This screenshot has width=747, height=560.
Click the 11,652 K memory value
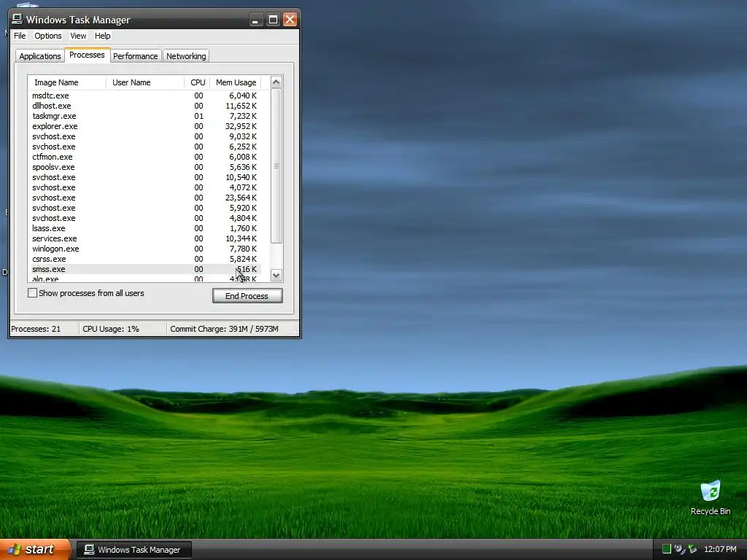tap(241, 106)
